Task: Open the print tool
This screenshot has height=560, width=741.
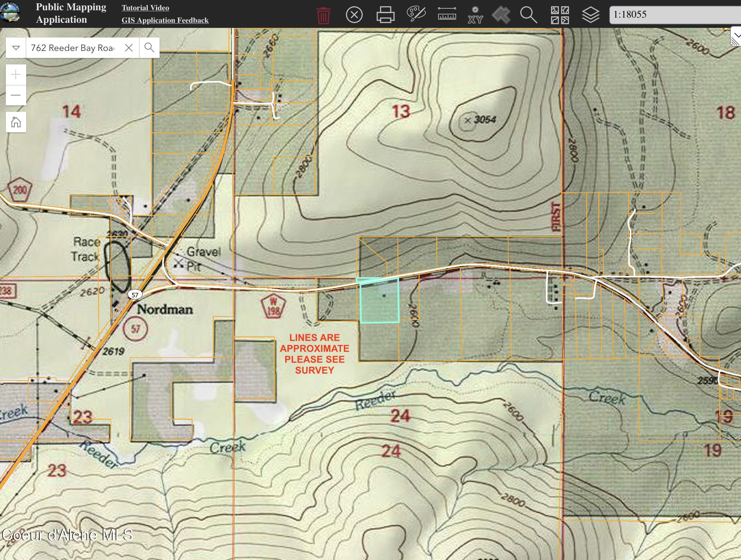Action: [385, 14]
